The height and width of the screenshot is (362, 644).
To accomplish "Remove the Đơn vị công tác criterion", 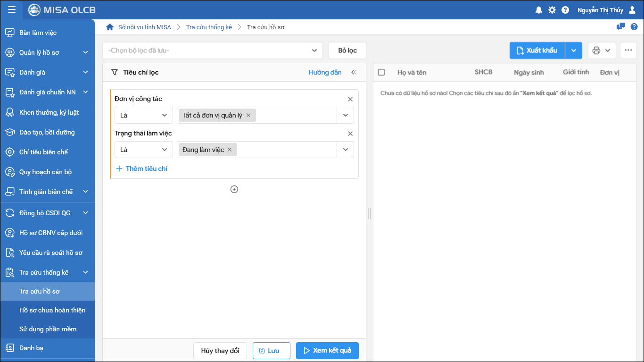I will point(350,99).
